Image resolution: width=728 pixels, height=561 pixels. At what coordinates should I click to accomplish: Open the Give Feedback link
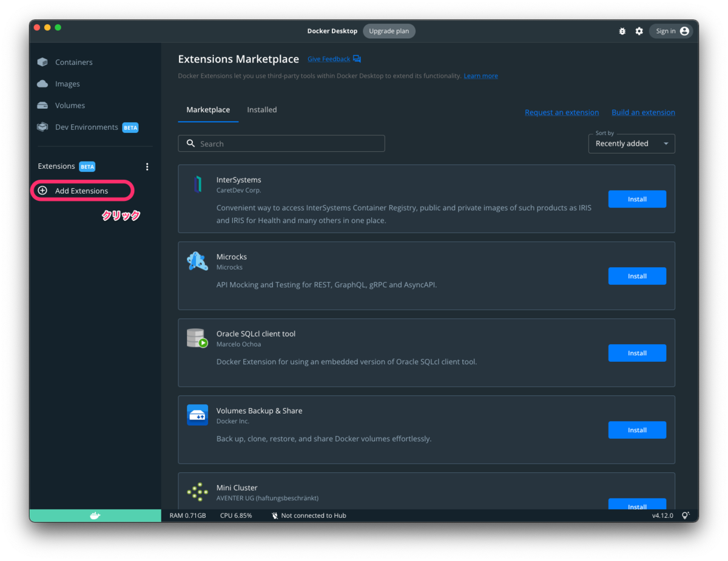pos(329,59)
